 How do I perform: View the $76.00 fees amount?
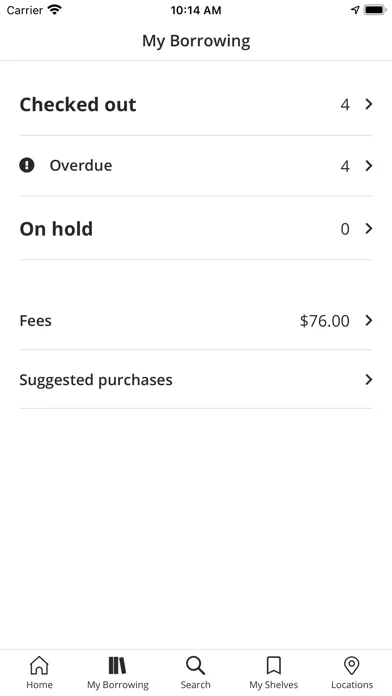[x=325, y=320]
